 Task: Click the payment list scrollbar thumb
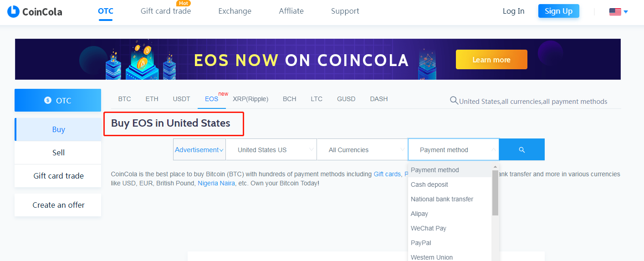tap(495, 193)
